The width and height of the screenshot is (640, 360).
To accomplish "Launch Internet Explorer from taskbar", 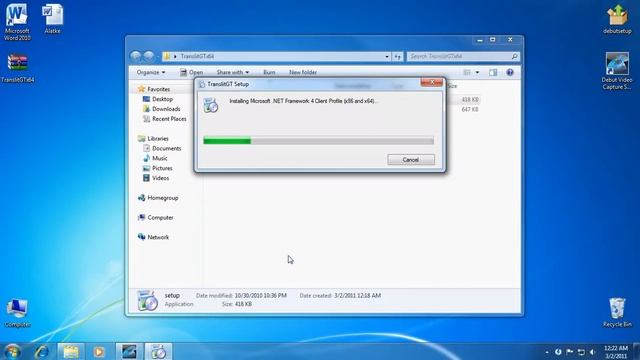I will point(42,351).
